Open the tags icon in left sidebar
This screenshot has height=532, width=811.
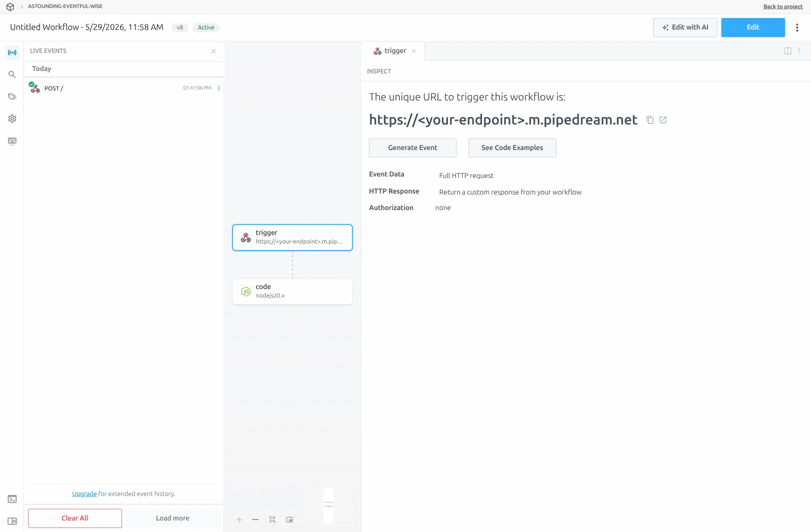click(x=12, y=96)
